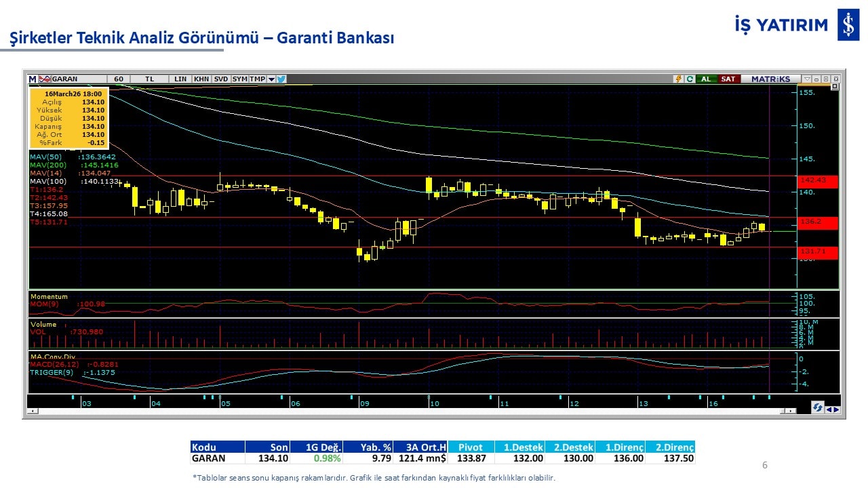Click the Matriks M logo icon

click(33, 79)
